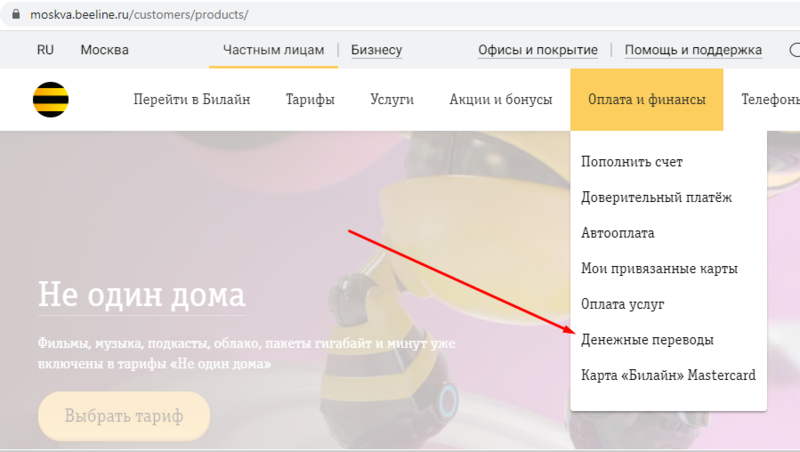The image size is (800, 452).
Task: Choose Доверительный платёж option
Action: click(656, 197)
